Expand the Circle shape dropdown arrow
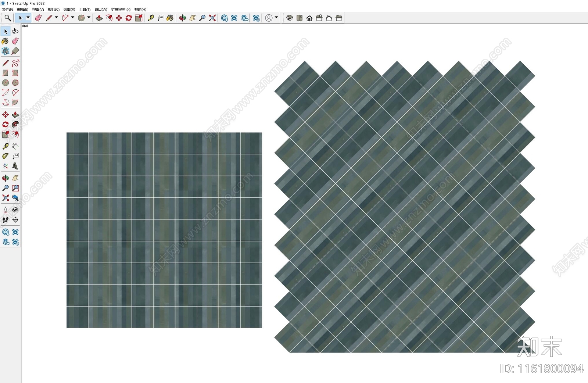 [89, 18]
